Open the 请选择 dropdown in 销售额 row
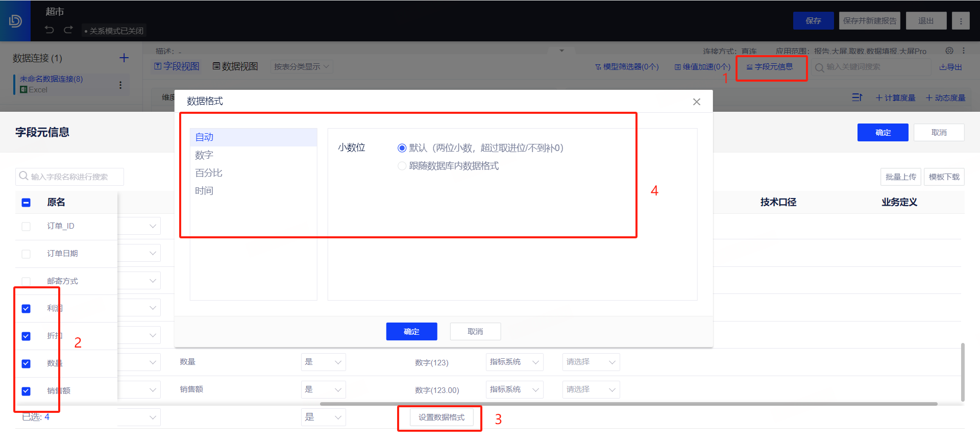Viewport: 980px width, 444px height. click(x=591, y=389)
